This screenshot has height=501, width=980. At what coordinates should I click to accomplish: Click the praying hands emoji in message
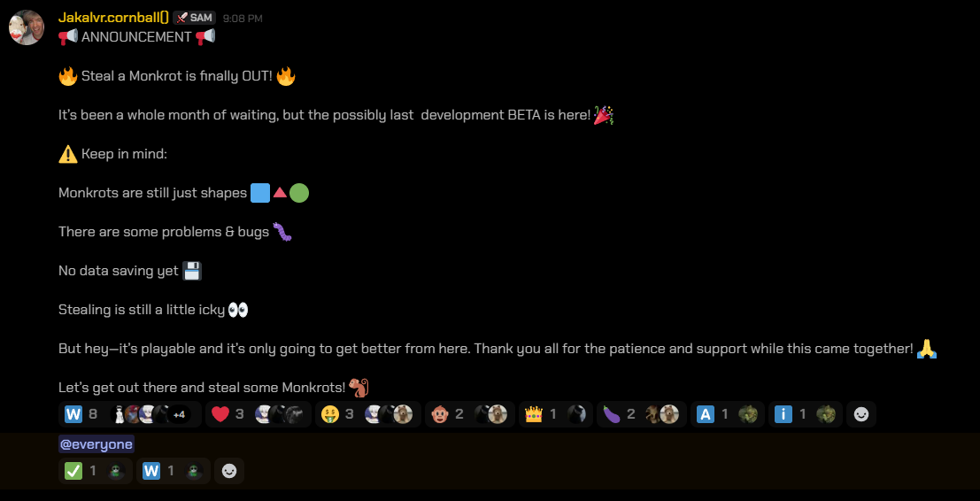pyautogui.click(x=926, y=349)
